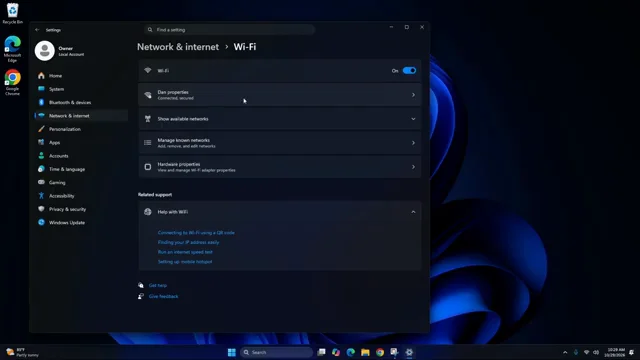
Task: Open Accounts settings category
Action: pyautogui.click(x=81, y=156)
